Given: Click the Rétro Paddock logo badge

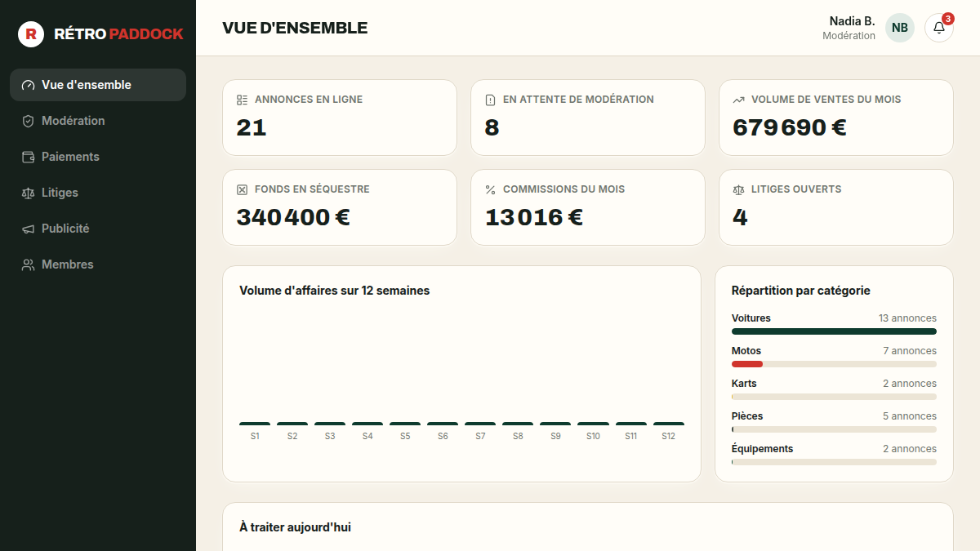Looking at the screenshot, I should 31,34.
